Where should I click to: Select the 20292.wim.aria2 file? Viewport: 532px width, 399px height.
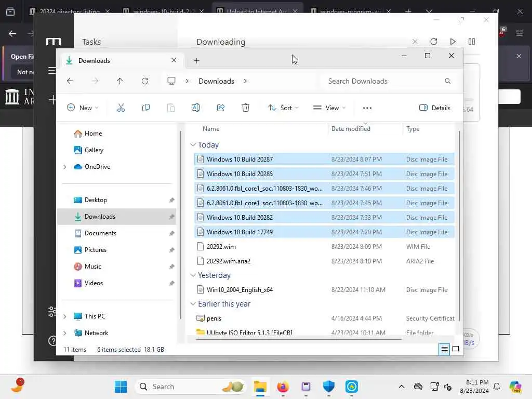324,261
